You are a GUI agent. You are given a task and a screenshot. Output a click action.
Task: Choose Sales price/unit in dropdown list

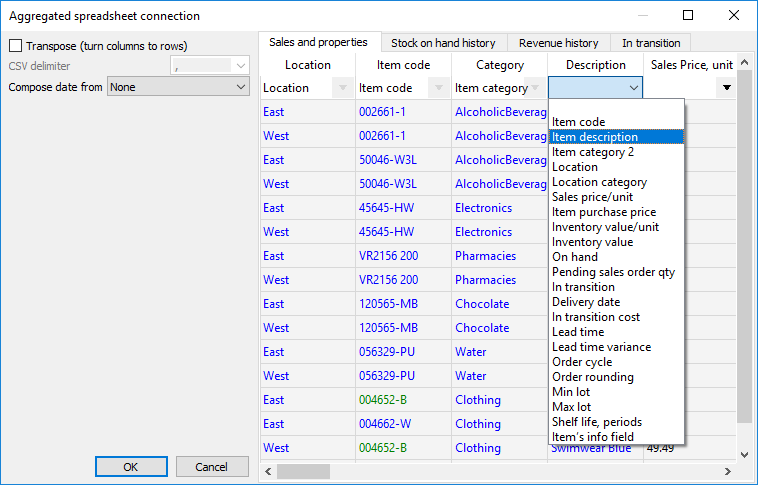[592, 197]
